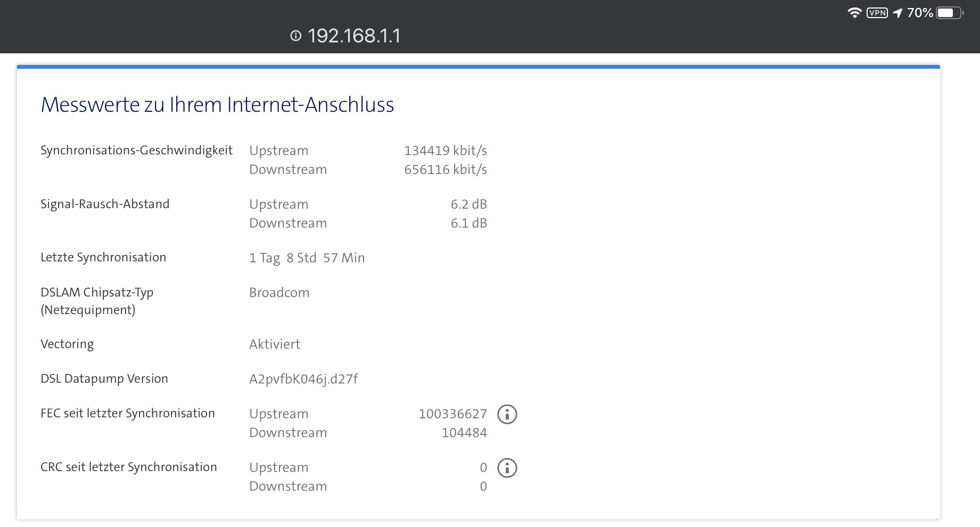Click the Signal-Rausch-Abstand label

coord(105,204)
